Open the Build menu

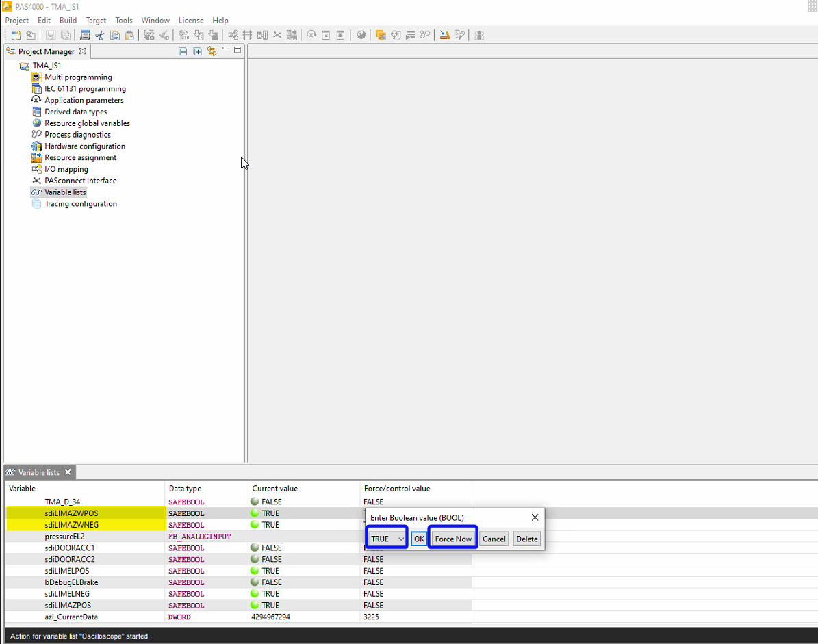pyautogui.click(x=68, y=21)
